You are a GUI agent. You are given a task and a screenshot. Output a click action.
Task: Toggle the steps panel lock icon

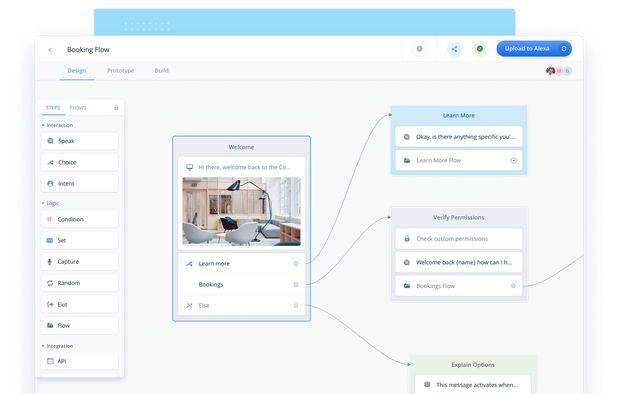click(116, 108)
